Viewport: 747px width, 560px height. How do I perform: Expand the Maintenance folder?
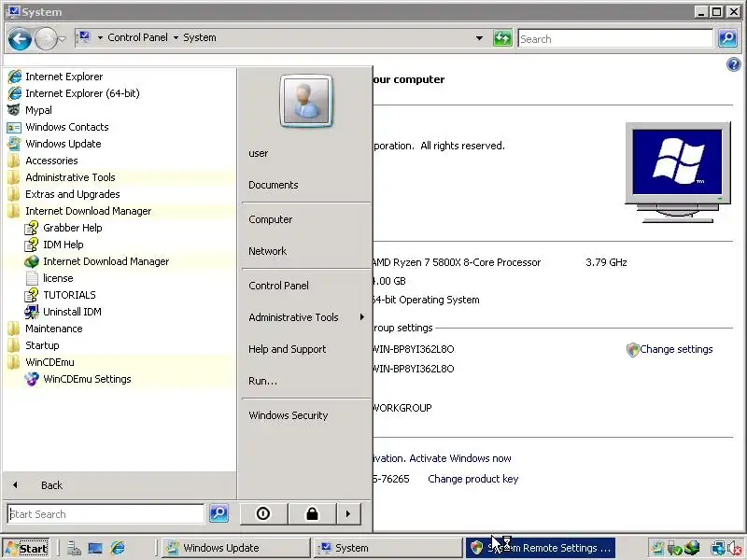coord(54,329)
